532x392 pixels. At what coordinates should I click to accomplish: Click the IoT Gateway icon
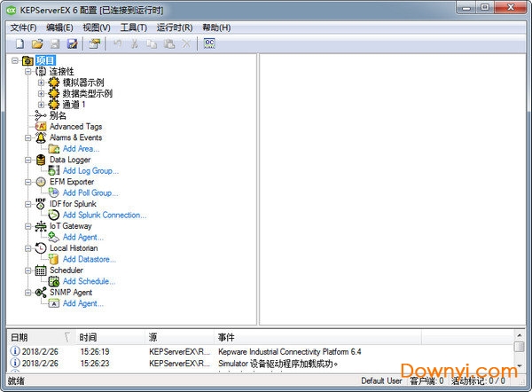[x=41, y=226]
